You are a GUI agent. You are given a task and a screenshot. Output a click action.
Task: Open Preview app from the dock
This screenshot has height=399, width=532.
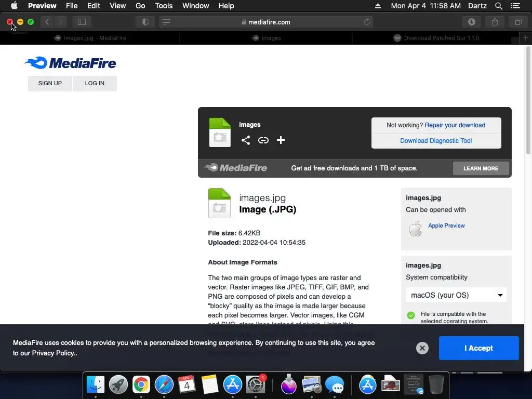click(x=312, y=385)
